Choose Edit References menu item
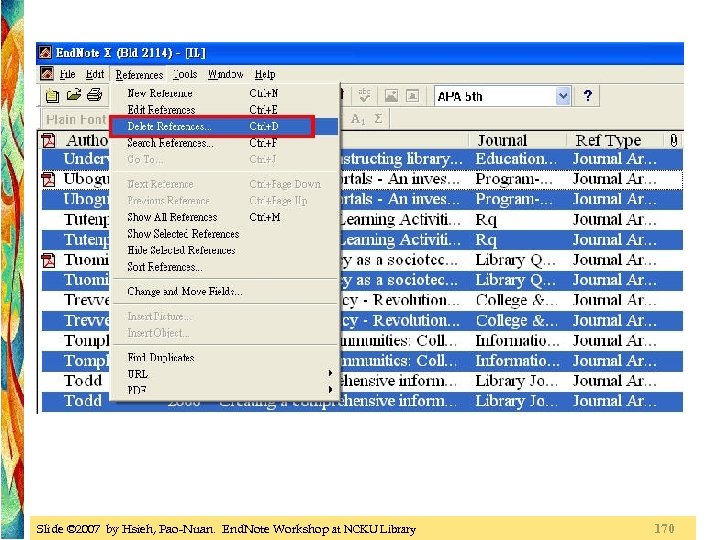The height and width of the screenshot is (540, 720). (225, 110)
